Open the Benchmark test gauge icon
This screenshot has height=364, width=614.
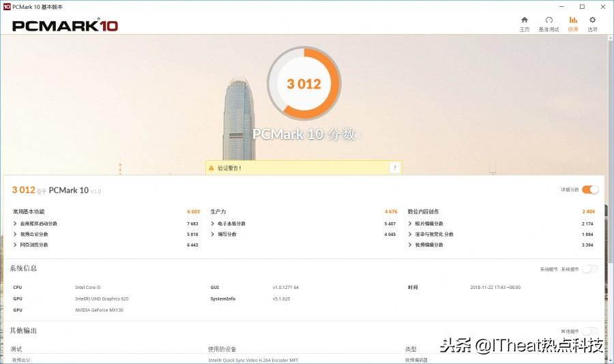tap(549, 20)
